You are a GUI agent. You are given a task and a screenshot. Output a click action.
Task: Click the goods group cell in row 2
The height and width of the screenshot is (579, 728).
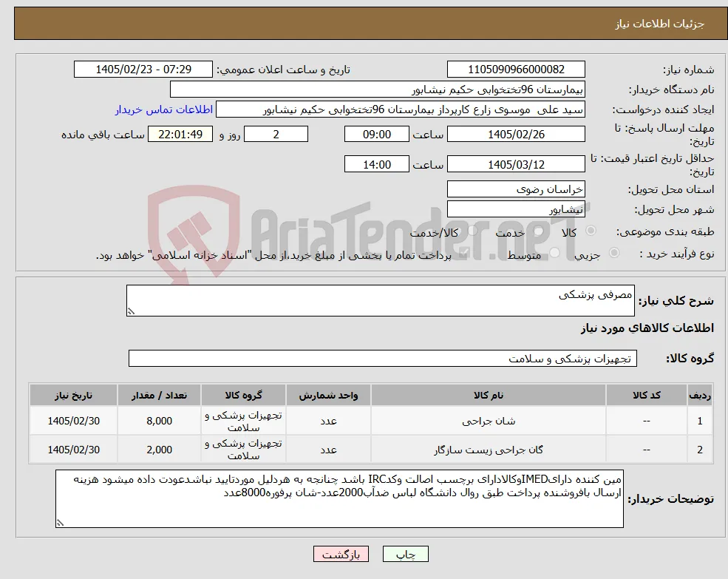pos(243,450)
